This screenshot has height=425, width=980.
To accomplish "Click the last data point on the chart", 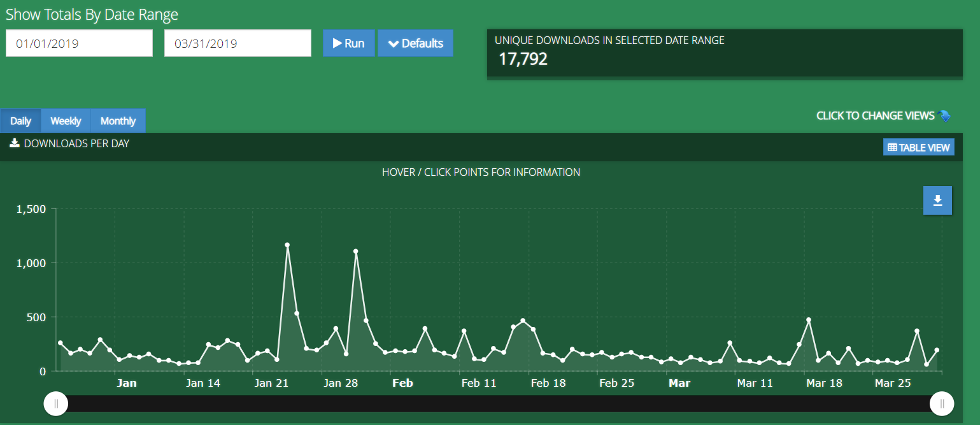I will click(x=937, y=350).
